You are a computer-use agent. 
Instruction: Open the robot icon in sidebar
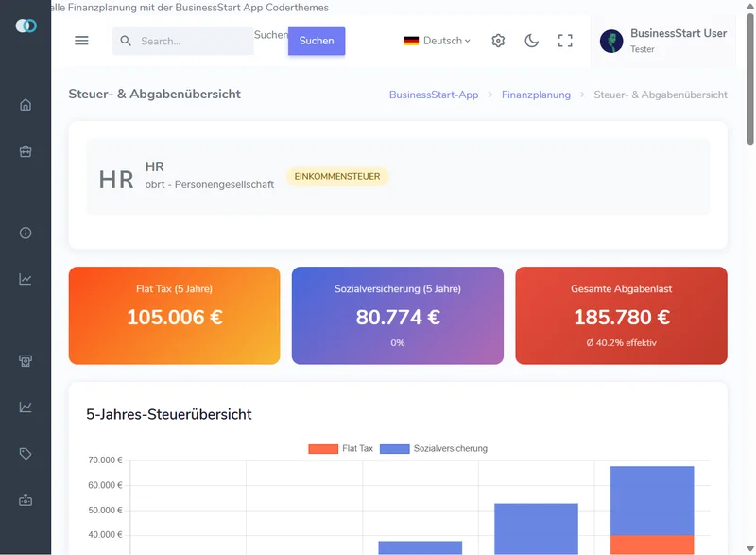coord(26,500)
